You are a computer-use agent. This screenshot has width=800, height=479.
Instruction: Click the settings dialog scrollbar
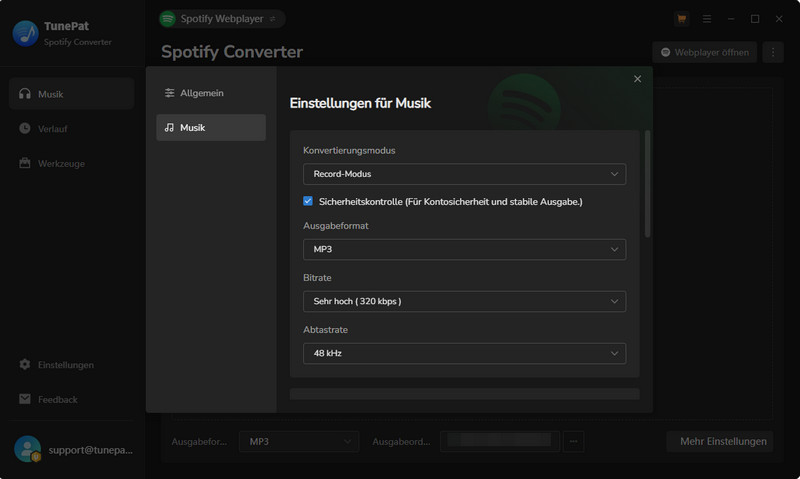click(647, 184)
